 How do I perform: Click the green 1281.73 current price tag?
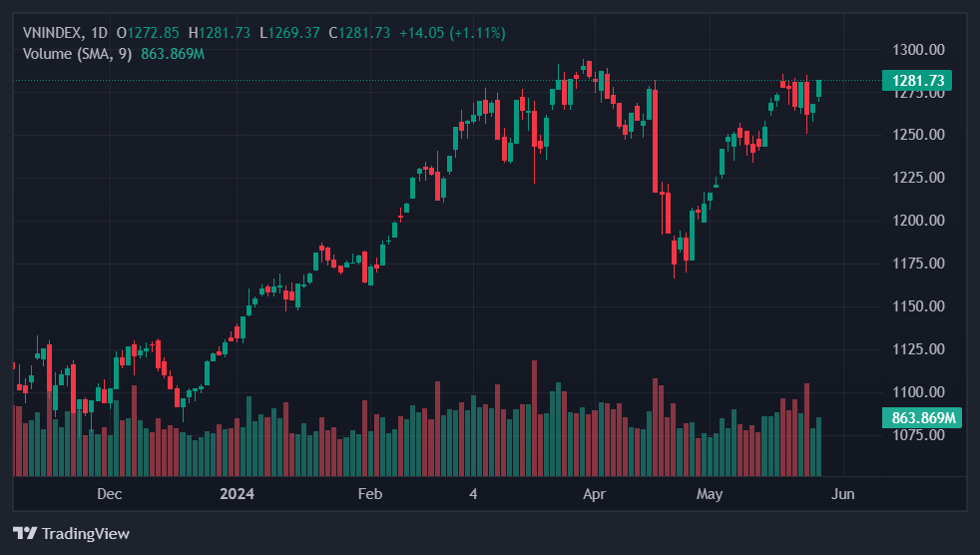coord(917,81)
